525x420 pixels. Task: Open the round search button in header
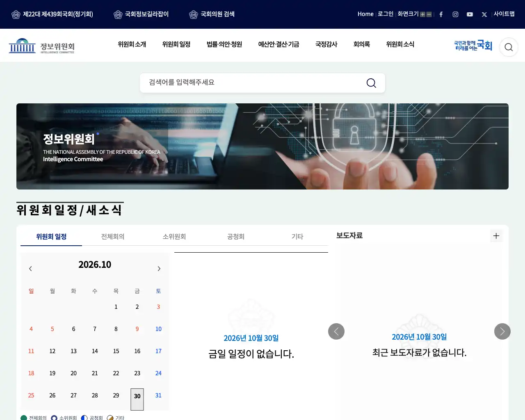[x=509, y=47]
